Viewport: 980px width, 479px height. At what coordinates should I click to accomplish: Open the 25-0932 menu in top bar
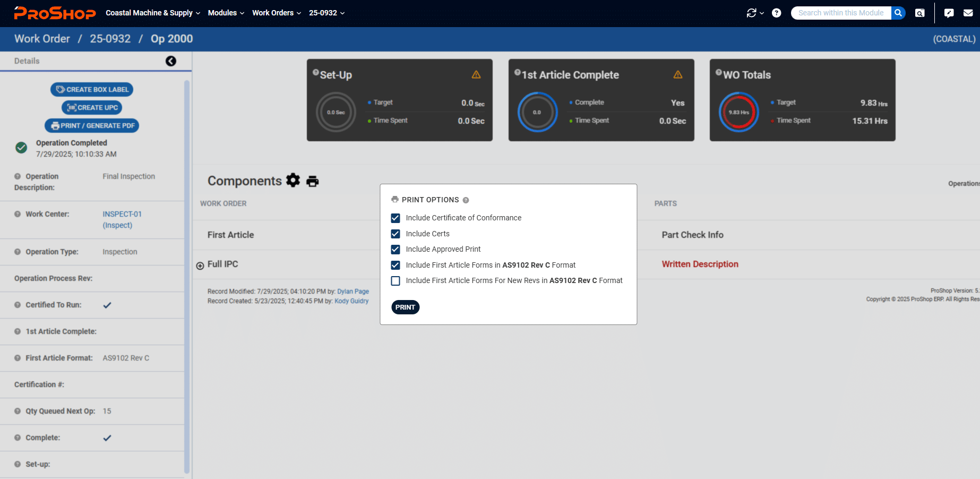[327, 13]
